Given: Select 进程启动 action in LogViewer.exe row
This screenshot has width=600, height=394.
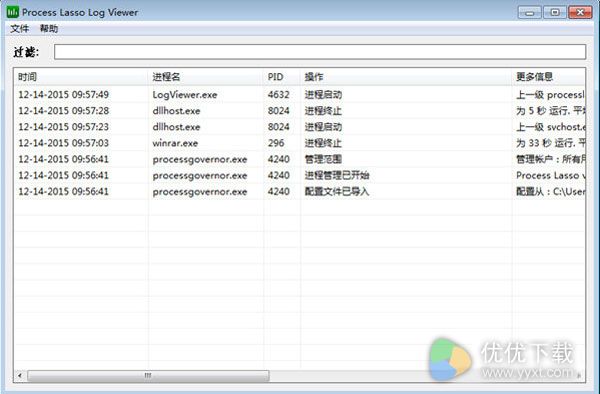Looking at the screenshot, I should [323, 94].
